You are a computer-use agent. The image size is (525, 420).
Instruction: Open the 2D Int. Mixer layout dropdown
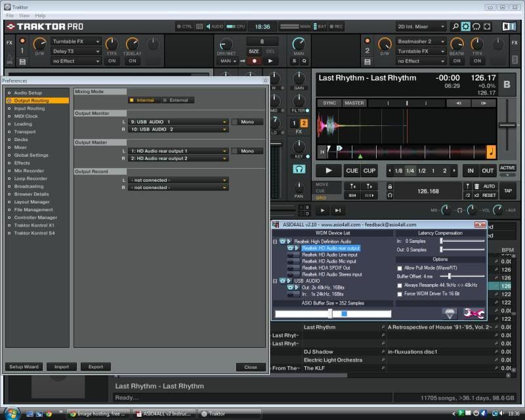(421, 27)
